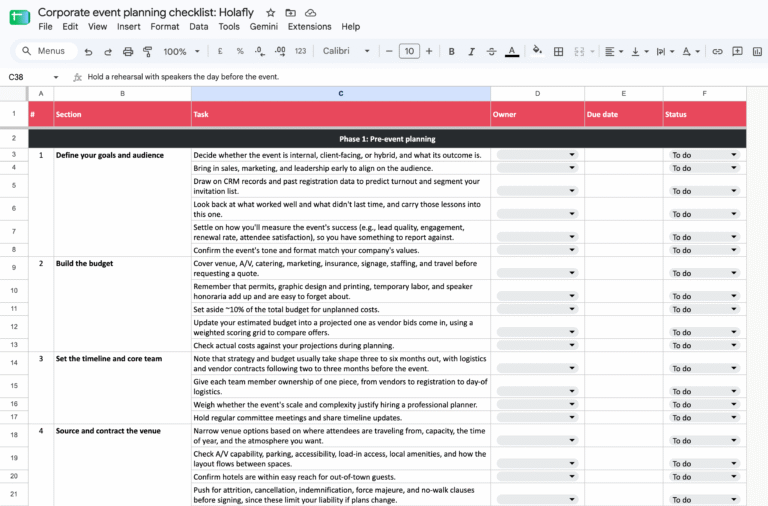Click the move to folder icon
Screen dimensions: 768x506
[x=290, y=13]
